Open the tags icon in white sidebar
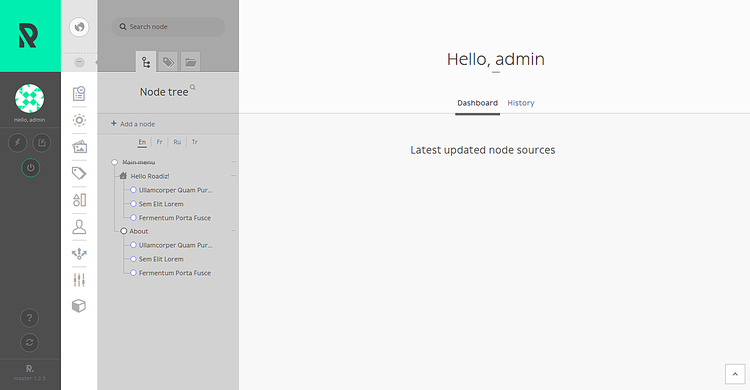This screenshot has height=390, width=750. point(79,173)
